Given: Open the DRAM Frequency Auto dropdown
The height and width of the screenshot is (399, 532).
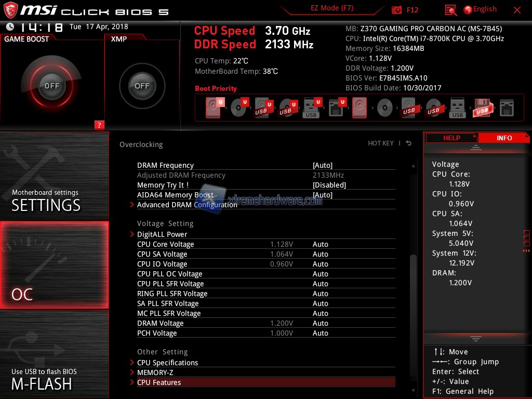Looking at the screenshot, I should coord(323,165).
